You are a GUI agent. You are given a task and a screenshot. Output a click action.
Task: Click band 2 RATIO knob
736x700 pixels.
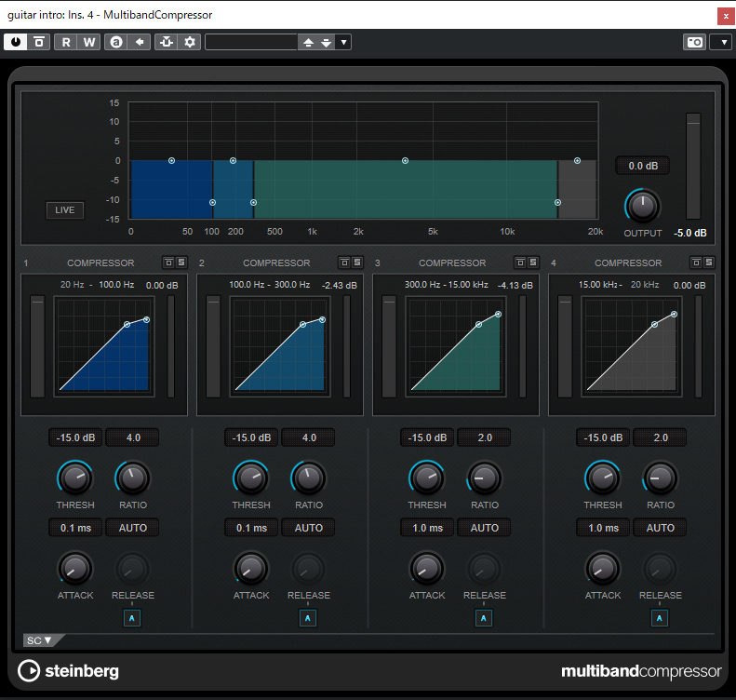pyautogui.click(x=309, y=478)
